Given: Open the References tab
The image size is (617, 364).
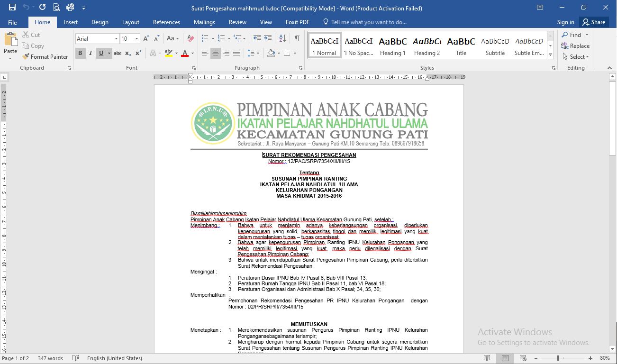Looking at the screenshot, I should pyautogui.click(x=166, y=22).
